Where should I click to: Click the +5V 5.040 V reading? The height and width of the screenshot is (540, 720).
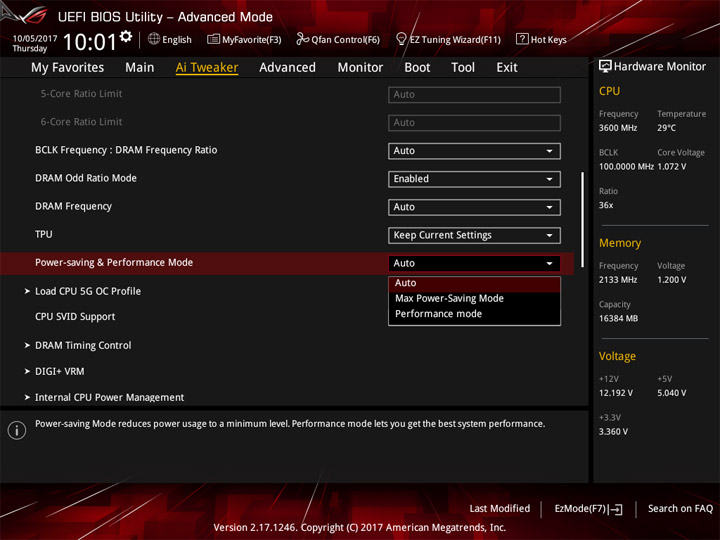pyautogui.click(x=672, y=393)
